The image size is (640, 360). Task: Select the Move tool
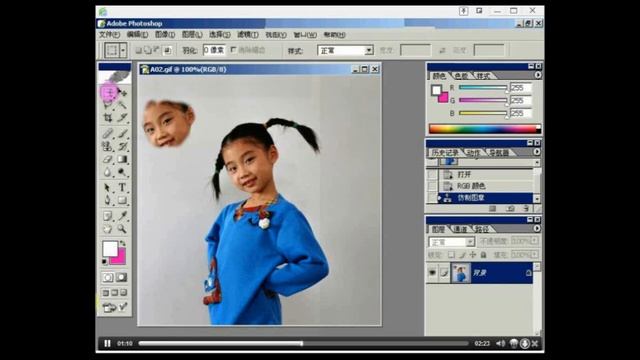tap(122, 93)
